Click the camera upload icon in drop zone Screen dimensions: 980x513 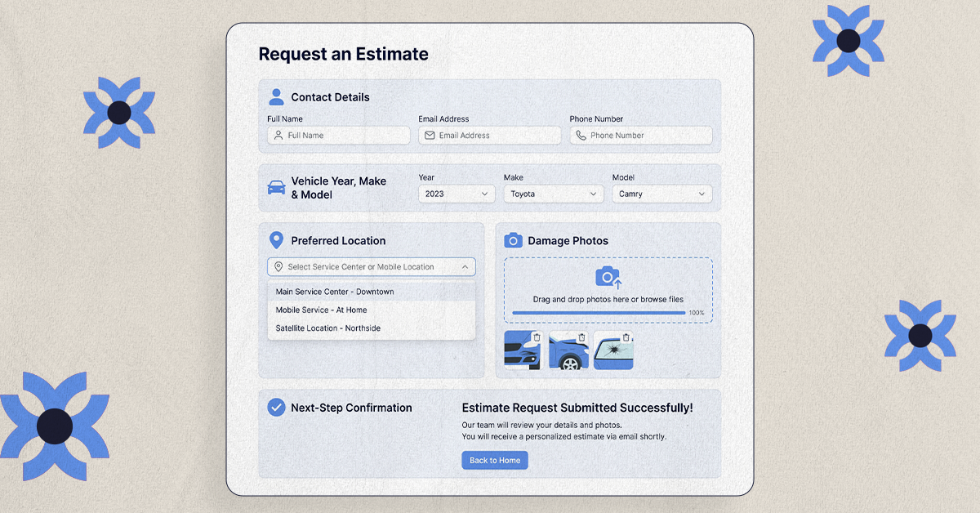[608, 278]
